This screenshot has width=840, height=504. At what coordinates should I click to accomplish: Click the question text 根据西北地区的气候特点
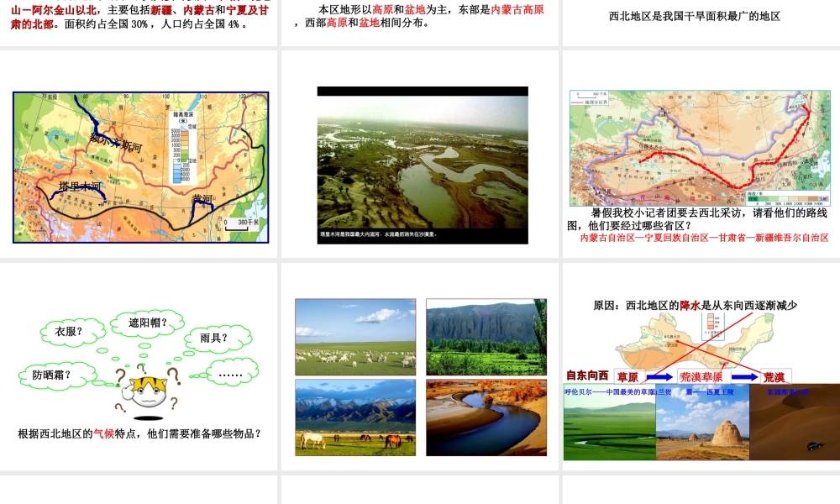[x=139, y=433]
